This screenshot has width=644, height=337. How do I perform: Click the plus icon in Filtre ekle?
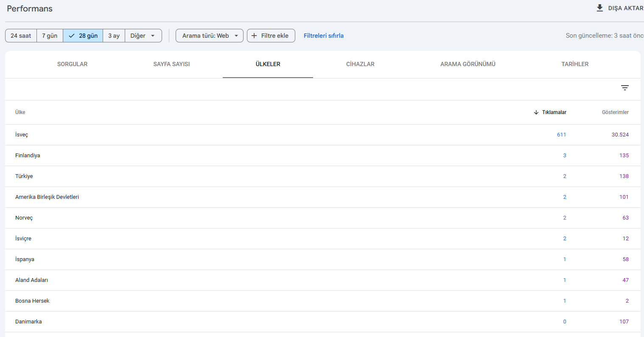point(254,36)
